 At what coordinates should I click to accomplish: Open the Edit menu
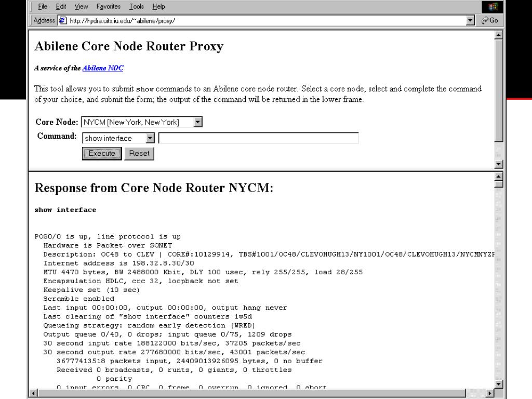(61, 6)
